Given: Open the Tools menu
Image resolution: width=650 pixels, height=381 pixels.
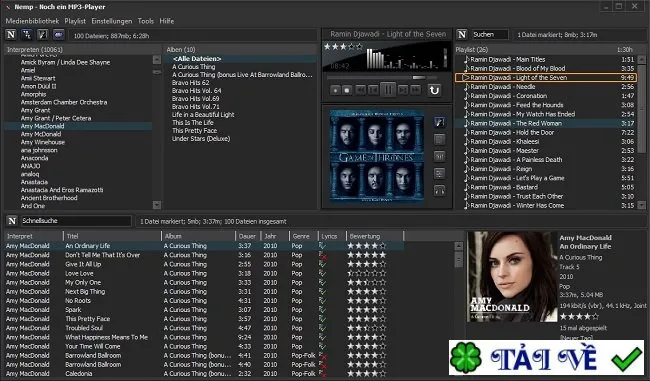Looking at the screenshot, I should tap(146, 21).
